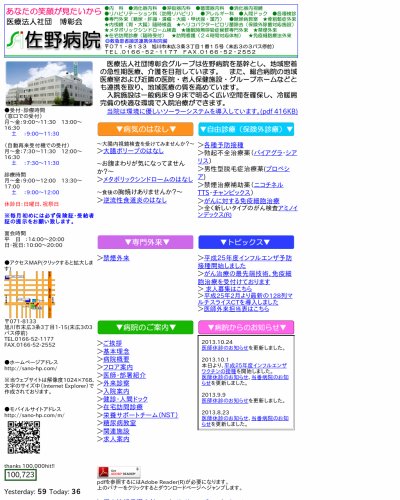Click the Adobe Reader download banner
Viewport: 400px width, 500px height.
click(119, 472)
